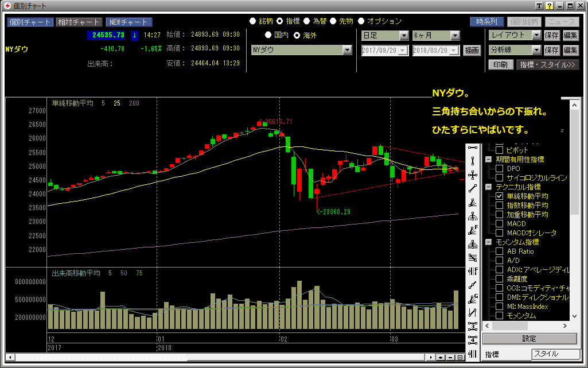Screen dimensions: 588x368
Task: Select the horizontal line drawing tool
Action: pyautogui.click(x=473, y=148)
